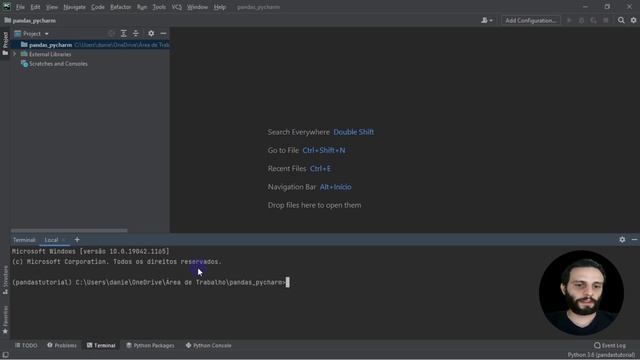Click 'Go to File' hint text
Image resolution: width=640 pixels, height=360 pixels.
[283, 150]
